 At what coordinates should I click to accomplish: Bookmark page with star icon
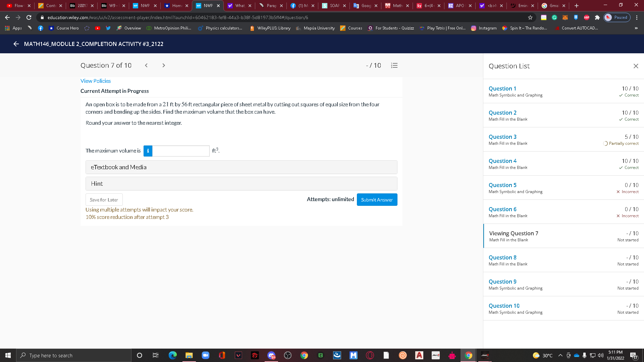click(530, 17)
